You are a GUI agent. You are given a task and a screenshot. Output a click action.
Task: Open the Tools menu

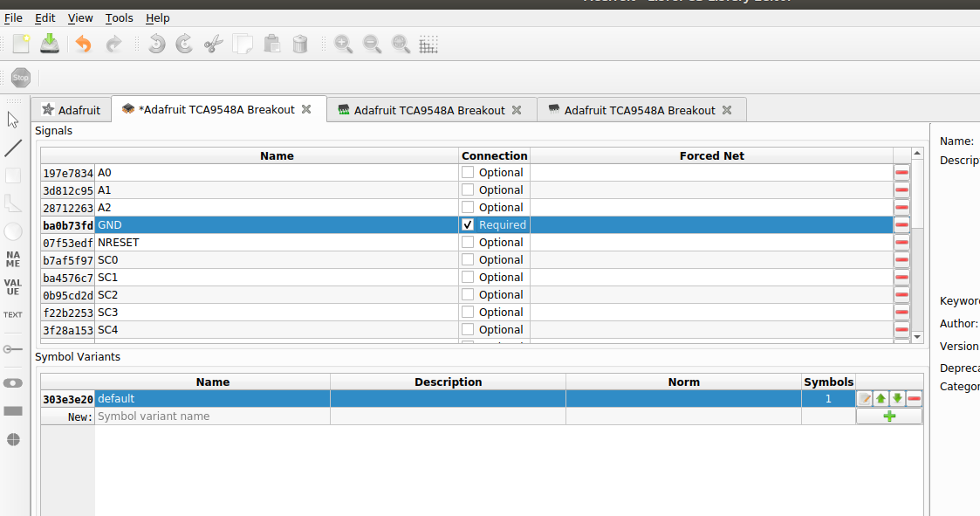point(119,17)
